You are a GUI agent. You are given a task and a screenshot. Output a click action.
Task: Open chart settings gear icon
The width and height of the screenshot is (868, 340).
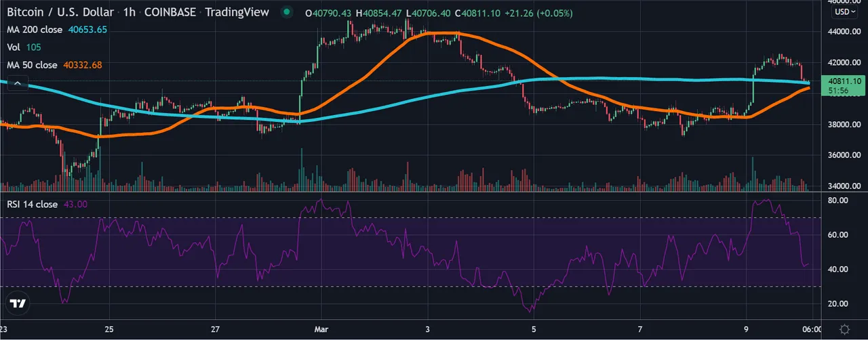pos(844,328)
